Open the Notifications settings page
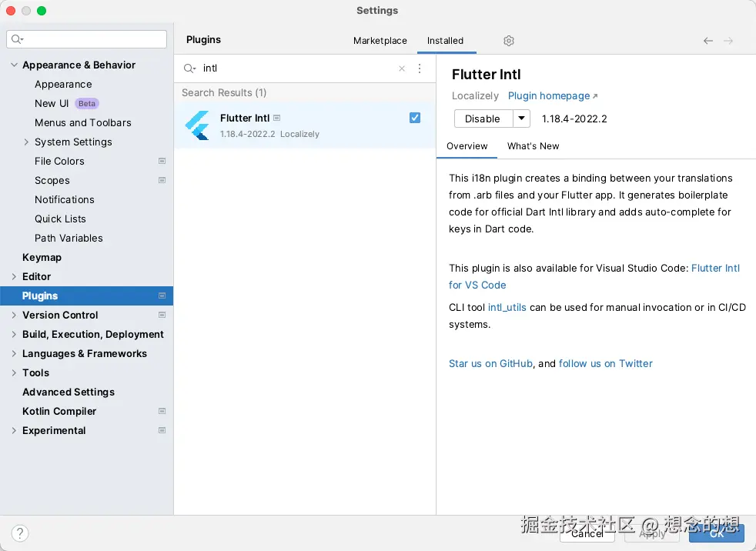Viewport: 756px width, 551px height. click(64, 199)
